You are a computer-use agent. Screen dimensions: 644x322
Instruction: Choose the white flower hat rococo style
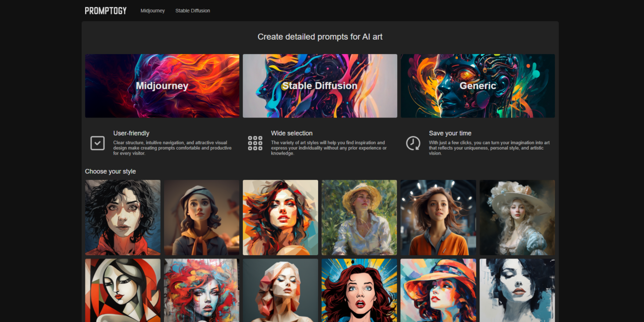(517, 217)
